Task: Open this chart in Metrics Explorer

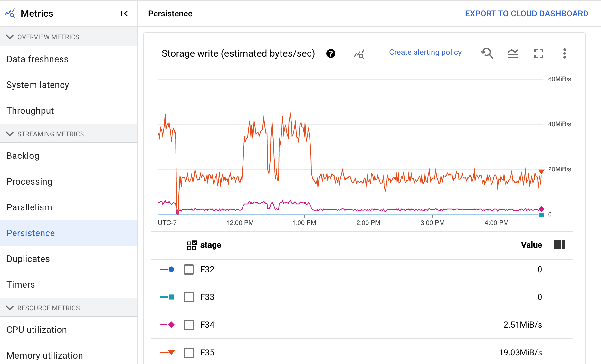Action: click(x=359, y=54)
